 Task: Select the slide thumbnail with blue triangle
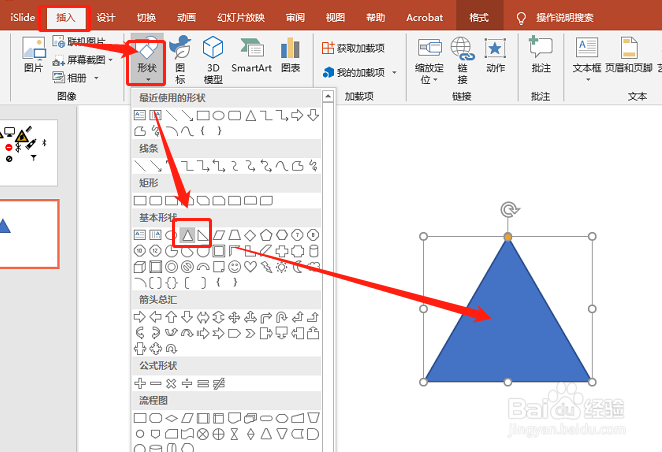pos(29,234)
